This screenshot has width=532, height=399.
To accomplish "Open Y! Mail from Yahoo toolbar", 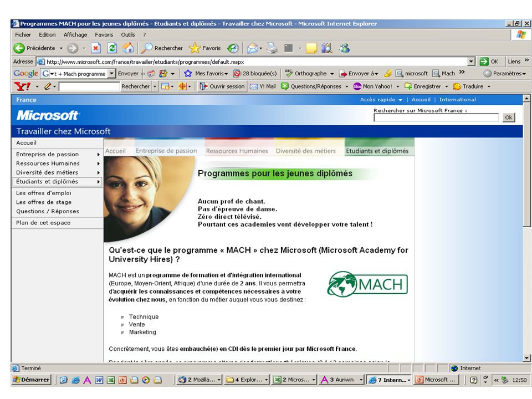I will (263, 86).
